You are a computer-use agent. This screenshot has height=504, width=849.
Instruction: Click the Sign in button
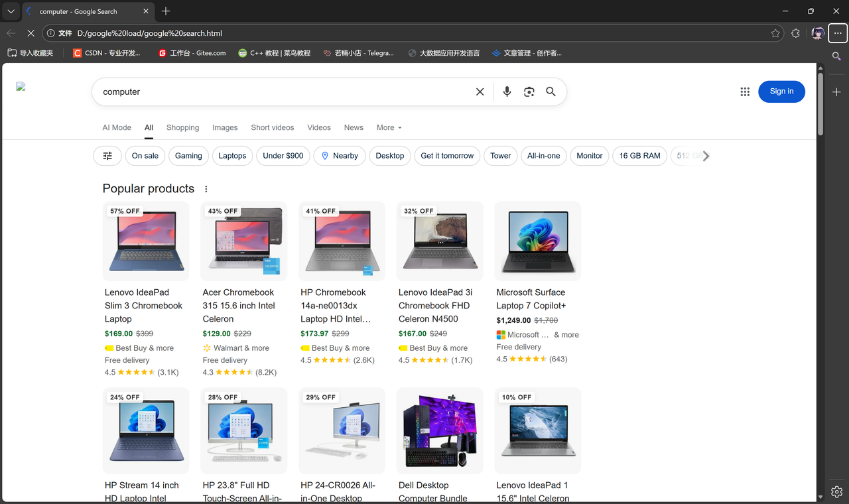(x=781, y=92)
